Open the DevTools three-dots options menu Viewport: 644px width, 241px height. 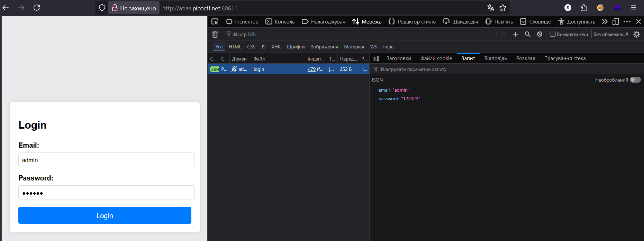click(627, 21)
